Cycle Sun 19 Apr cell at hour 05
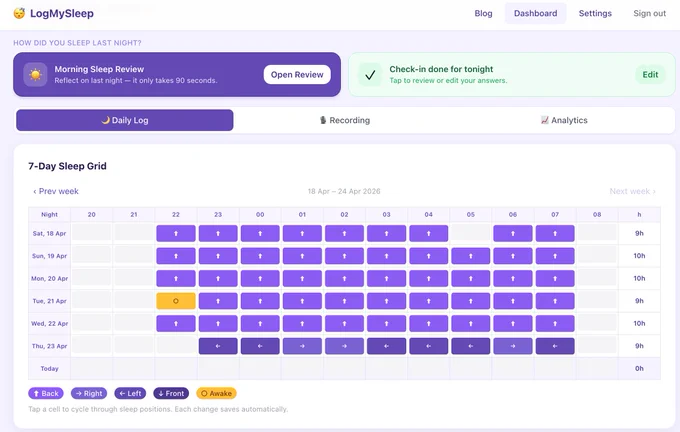The width and height of the screenshot is (680, 432). 471,256
